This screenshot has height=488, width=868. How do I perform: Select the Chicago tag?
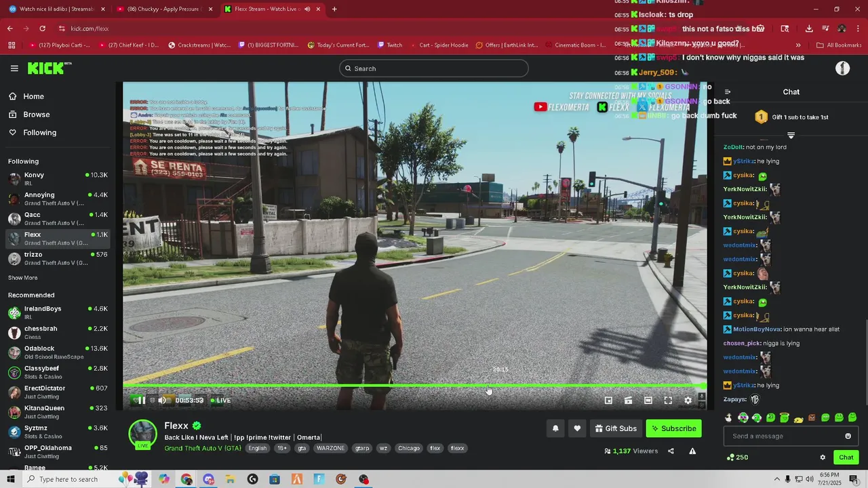pyautogui.click(x=409, y=448)
